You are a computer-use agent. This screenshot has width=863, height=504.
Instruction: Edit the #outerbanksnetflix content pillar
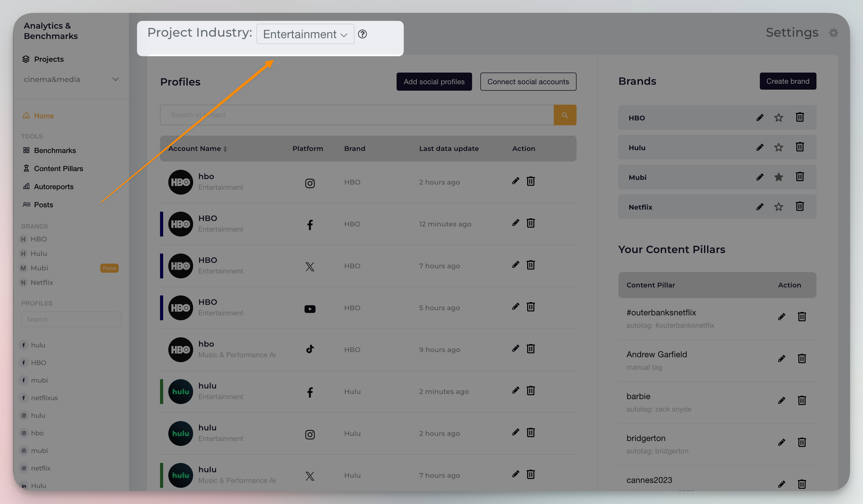[x=781, y=317]
